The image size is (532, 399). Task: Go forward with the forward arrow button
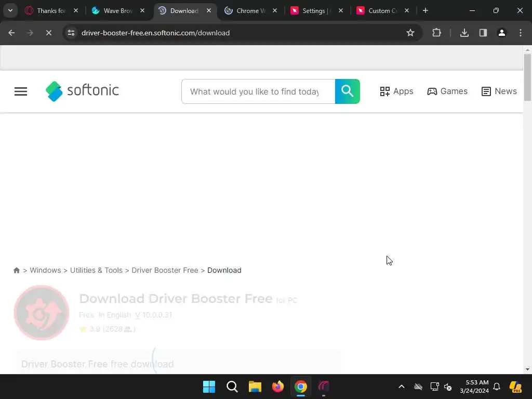click(x=30, y=33)
